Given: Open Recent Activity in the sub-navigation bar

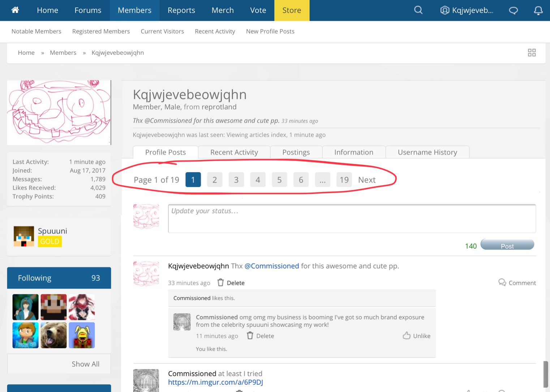Looking at the screenshot, I should pyautogui.click(x=215, y=31).
